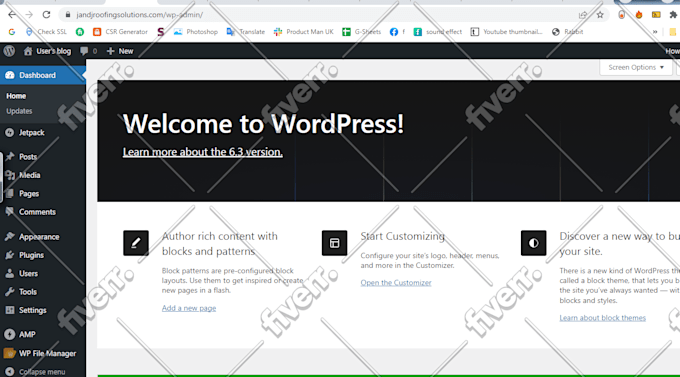Click Open the Customizer link

[x=396, y=282]
